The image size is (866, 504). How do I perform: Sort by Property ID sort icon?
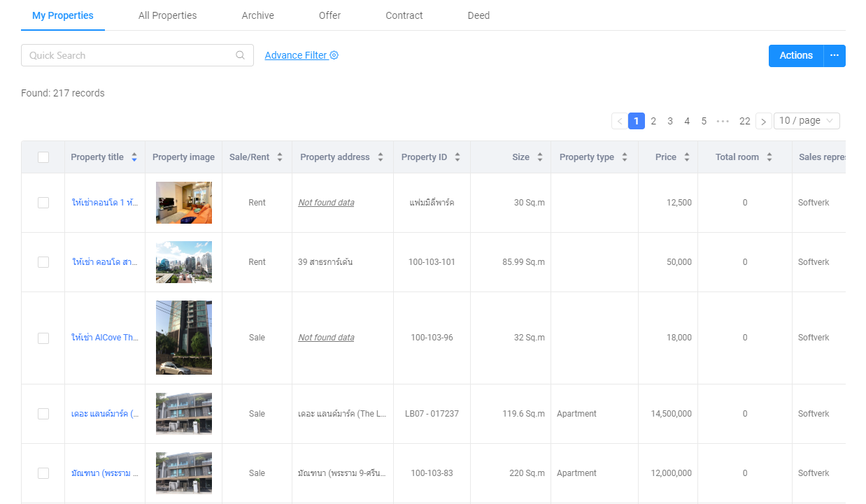[457, 157]
